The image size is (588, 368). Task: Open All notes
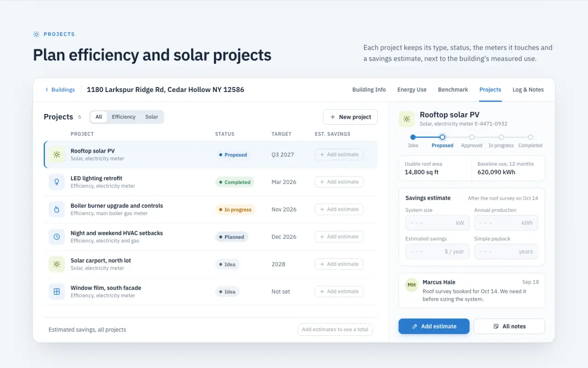click(x=509, y=326)
